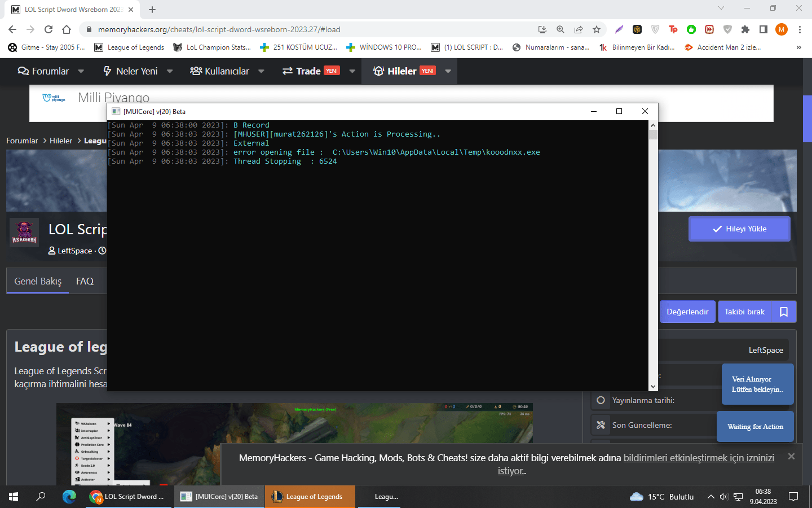Expand the Forumlar dropdown arrow
The width and height of the screenshot is (812, 508).
(81, 71)
